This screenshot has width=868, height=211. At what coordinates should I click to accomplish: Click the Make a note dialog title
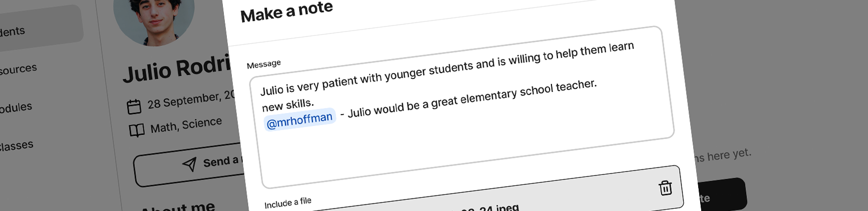coord(286,12)
